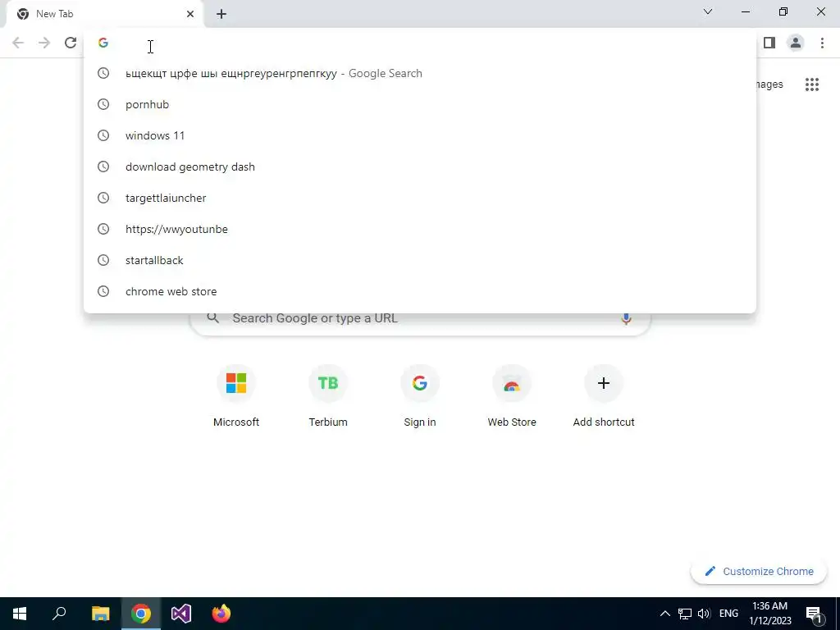The width and height of the screenshot is (840, 630).
Task: Go back with the back arrow
Action: [18, 43]
